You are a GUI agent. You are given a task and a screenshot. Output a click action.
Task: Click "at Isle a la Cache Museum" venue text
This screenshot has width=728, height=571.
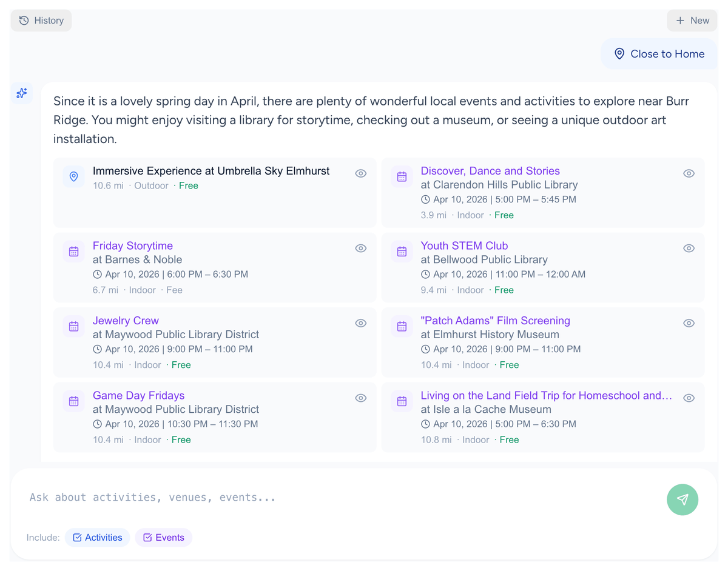pyautogui.click(x=486, y=410)
